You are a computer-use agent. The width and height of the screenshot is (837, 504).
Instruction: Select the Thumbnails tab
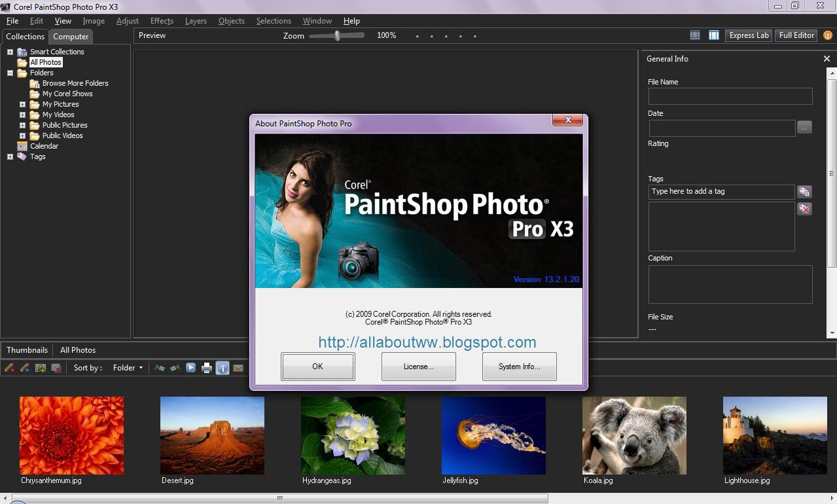[x=27, y=350]
